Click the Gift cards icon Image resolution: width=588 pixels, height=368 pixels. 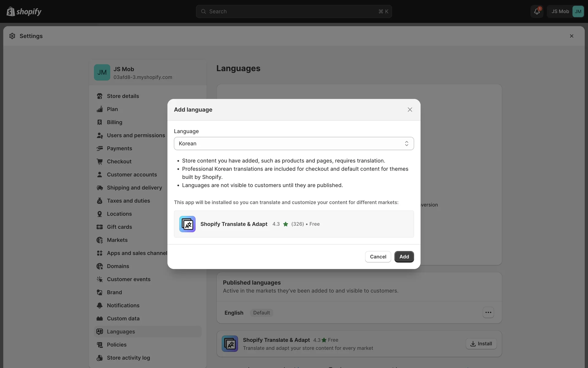pos(100,227)
